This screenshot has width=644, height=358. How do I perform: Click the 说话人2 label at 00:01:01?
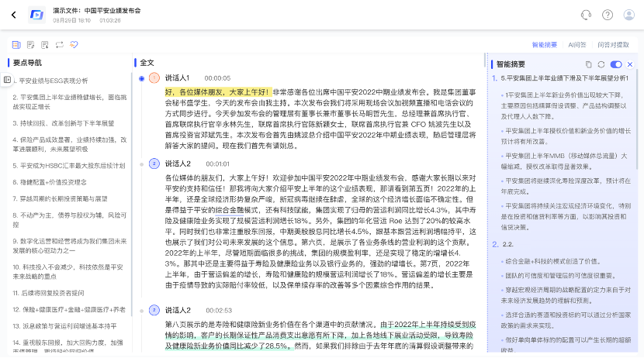[x=178, y=164]
